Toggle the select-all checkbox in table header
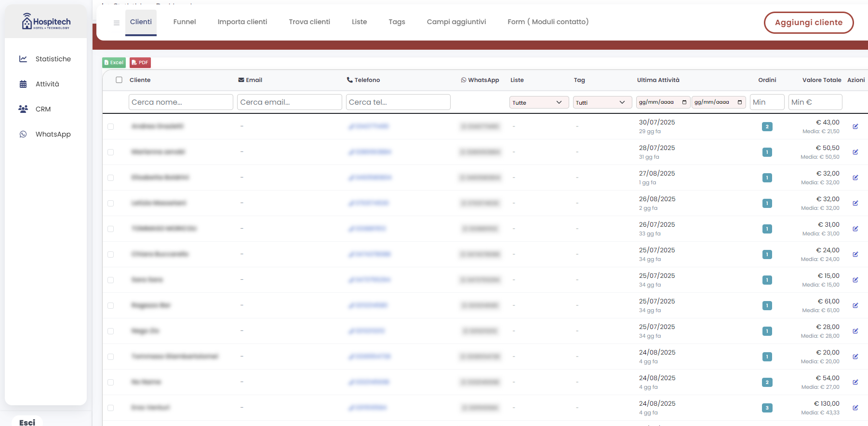This screenshot has width=868, height=426. (x=119, y=80)
